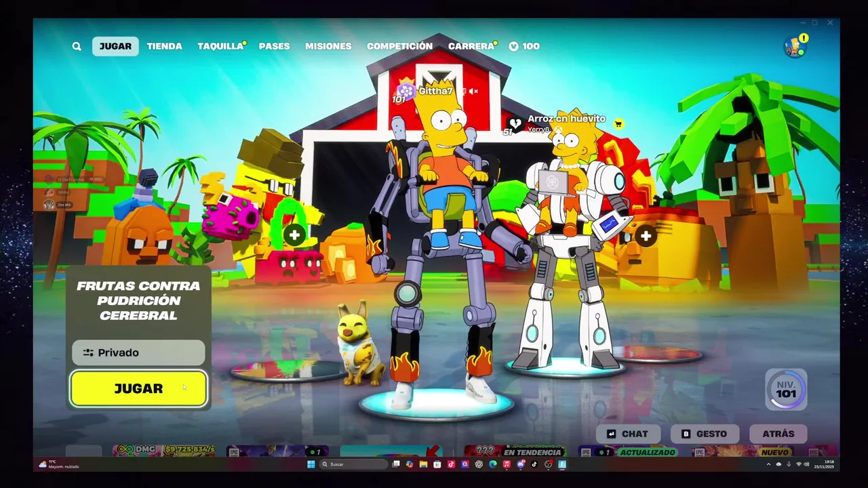The image size is (868, 488).
Task: Go back with the ATRÁS button
Action: click(778, 434)
